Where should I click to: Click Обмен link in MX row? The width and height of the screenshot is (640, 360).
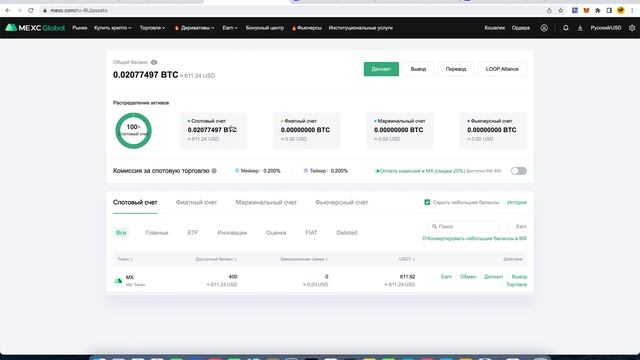[468, 277]
